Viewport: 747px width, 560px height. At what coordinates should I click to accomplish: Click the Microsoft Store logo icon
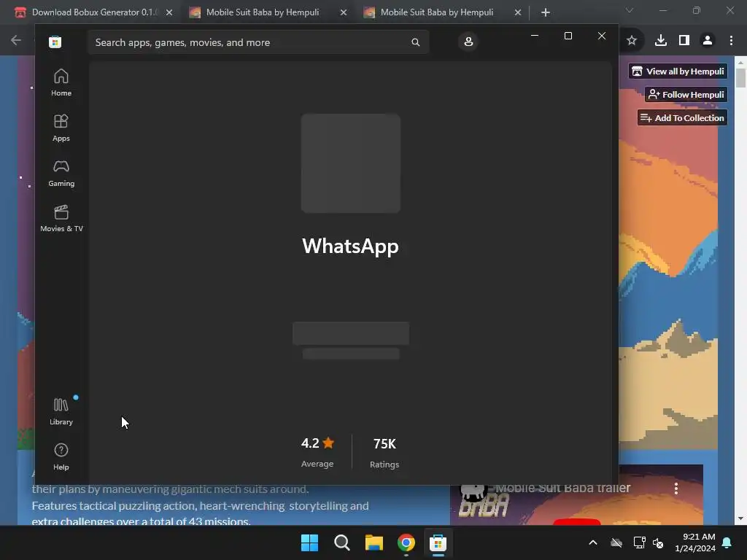55,42
